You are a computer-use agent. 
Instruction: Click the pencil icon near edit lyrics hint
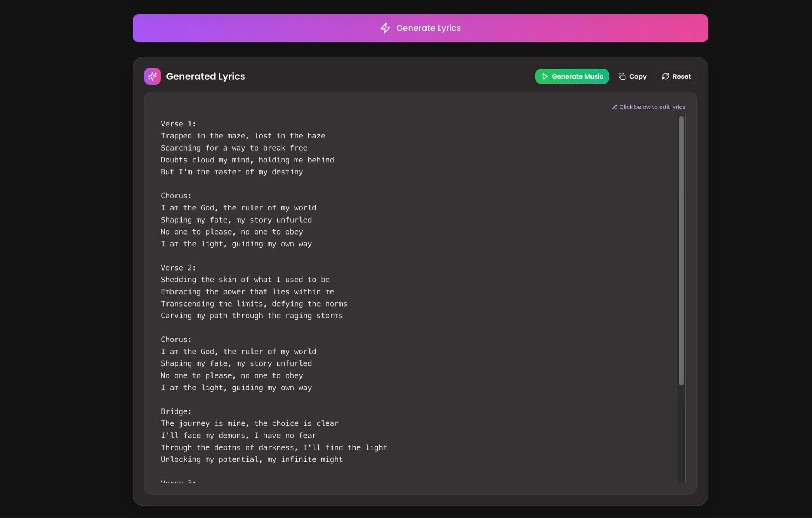615,107
